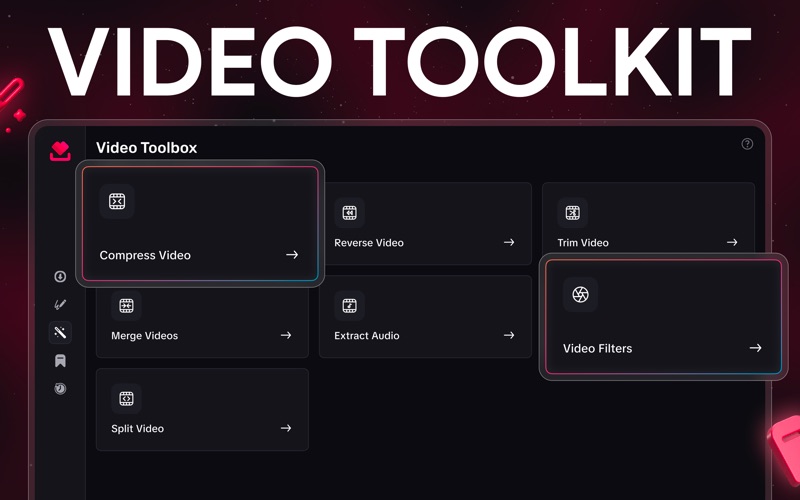Click the arrow on Extract Audio card
The image size is (800, 500).
coord(509,335)
